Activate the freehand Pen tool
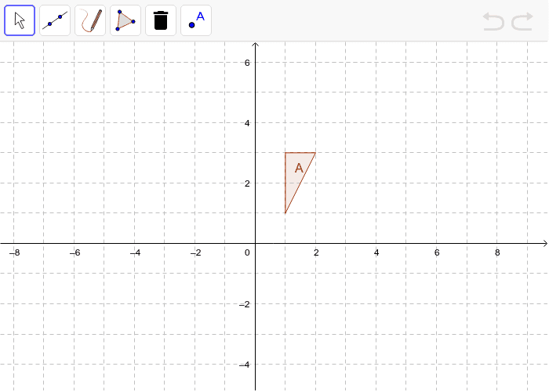Screen dimensions: 549x392 90,20
